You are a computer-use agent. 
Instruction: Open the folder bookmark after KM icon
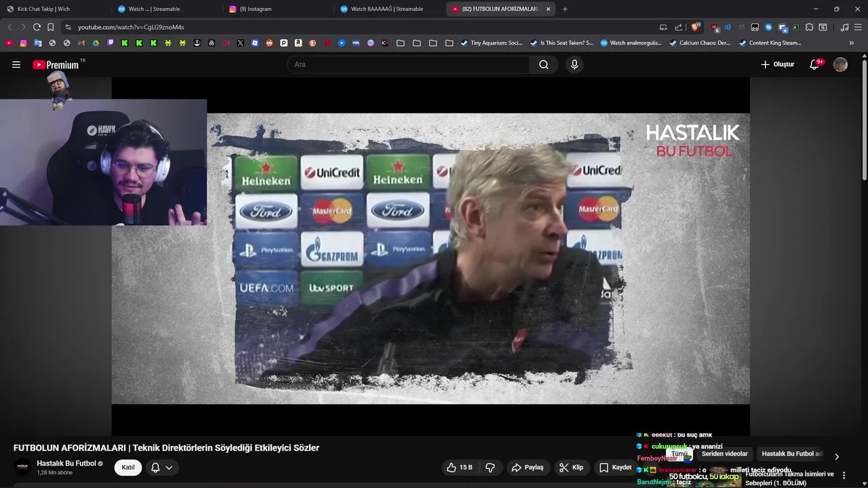pyautogui.click(x=401, y=43)
